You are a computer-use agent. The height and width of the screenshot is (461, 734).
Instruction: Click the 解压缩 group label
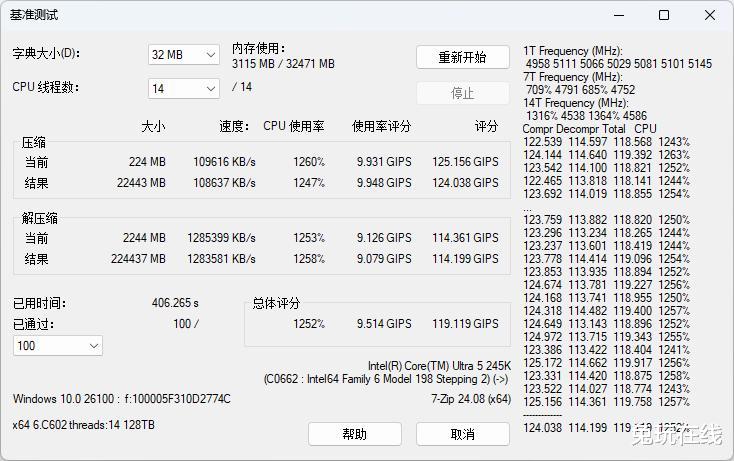pyautogui.click(x=40, y=219)
